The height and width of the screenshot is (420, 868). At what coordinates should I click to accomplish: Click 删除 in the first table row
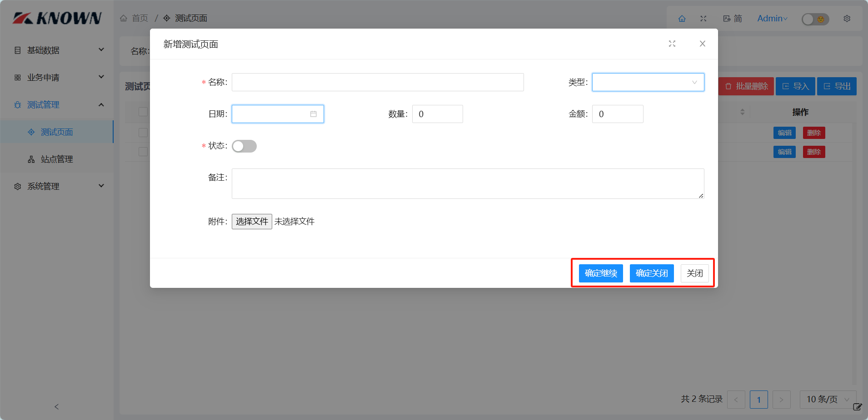pyautogui.click(x=814, y=133)
